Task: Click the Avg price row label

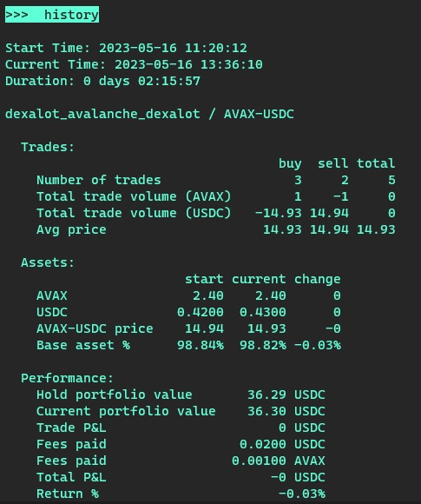Action: [x=71, y=229]
